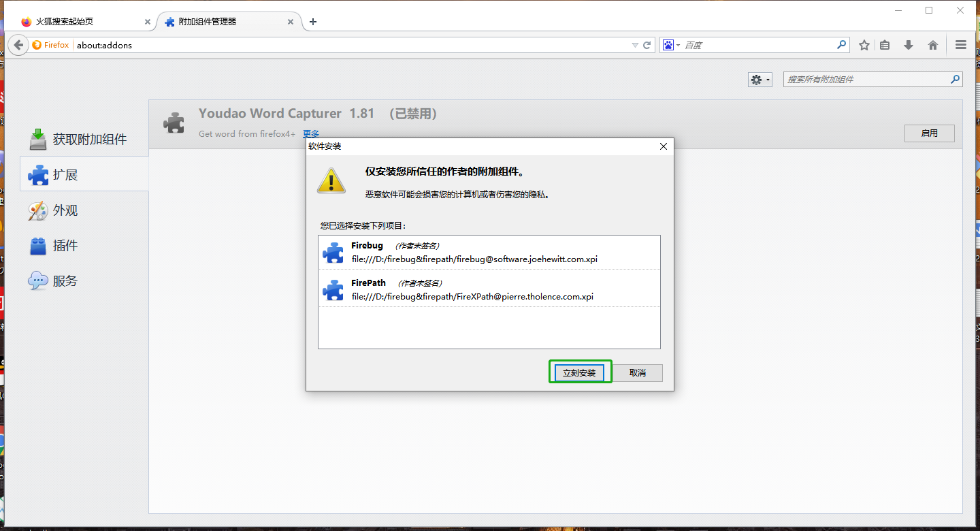980x531 pixels.
Task: Click the 插件 blue brick icon
Action: coord(38,246)
